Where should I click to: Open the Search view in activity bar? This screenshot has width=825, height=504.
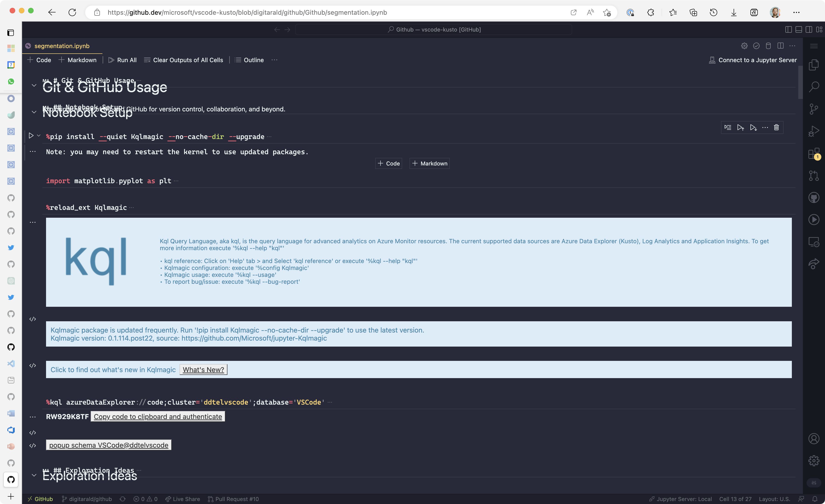tap(814, 87)
